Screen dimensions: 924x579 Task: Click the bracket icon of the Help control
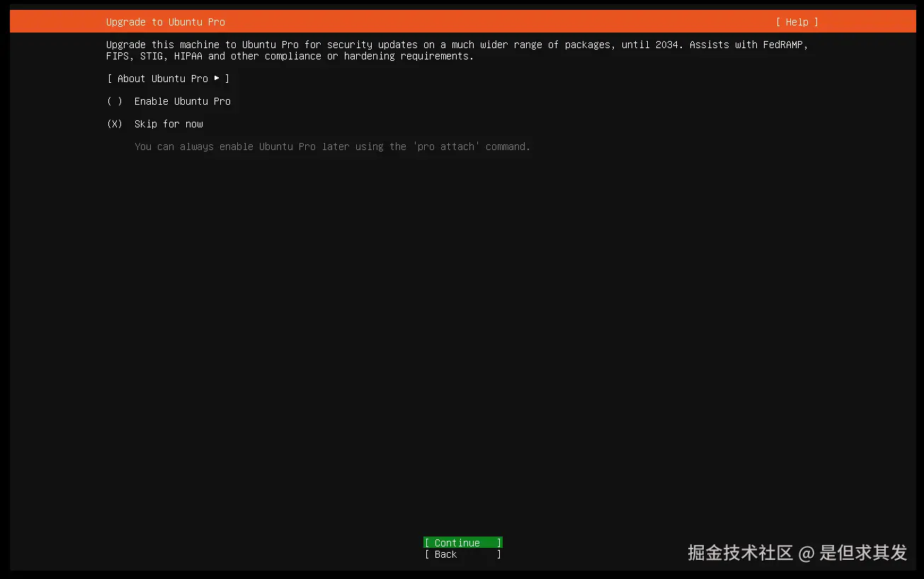779,22
